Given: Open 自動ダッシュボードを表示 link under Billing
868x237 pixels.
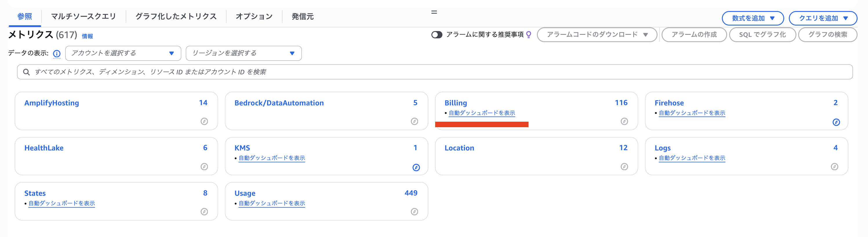Looking at the screenshot, I should coord(482,113).
